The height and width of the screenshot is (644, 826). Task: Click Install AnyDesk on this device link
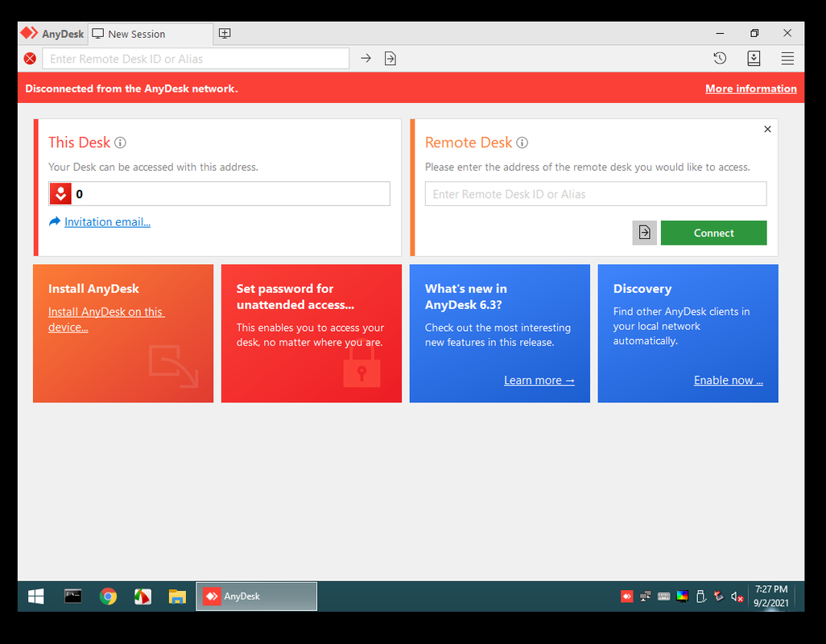tap(106, 319)
